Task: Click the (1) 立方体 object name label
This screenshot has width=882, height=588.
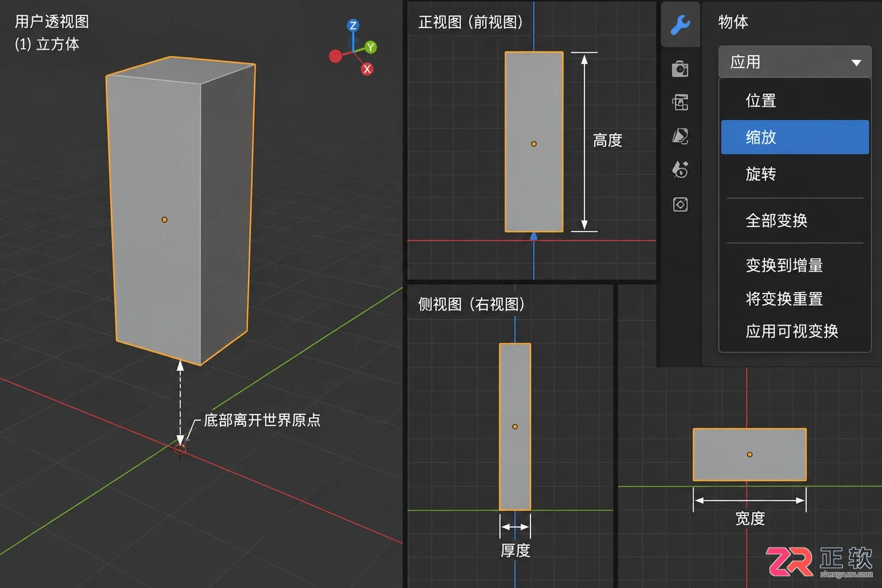Action: click(x=47, y=44)
